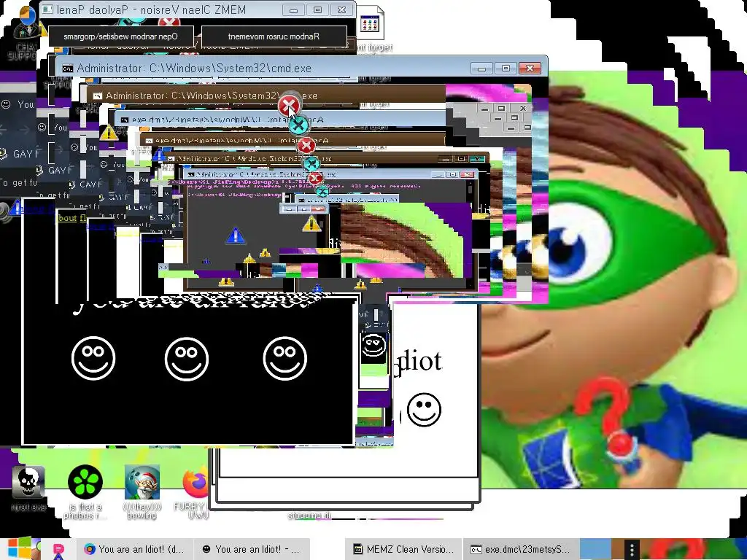Switch to the smiley 'You are an Idiot! - ...' task
Image resolution: width=747 pixels, height=560 pixels.
252,549
